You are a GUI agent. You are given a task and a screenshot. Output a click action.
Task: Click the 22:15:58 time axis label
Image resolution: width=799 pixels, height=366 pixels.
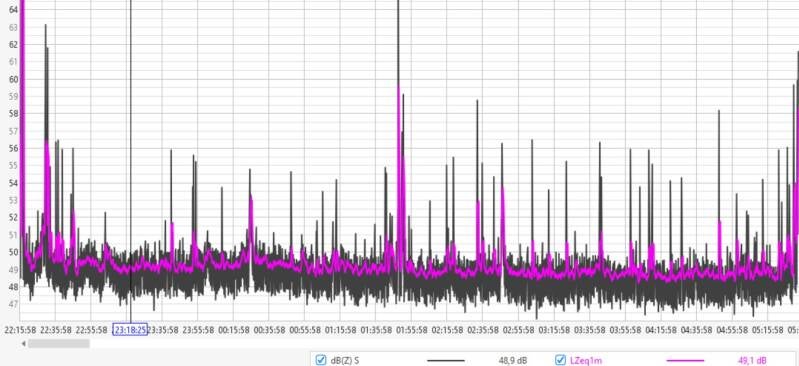coord(20,330)
